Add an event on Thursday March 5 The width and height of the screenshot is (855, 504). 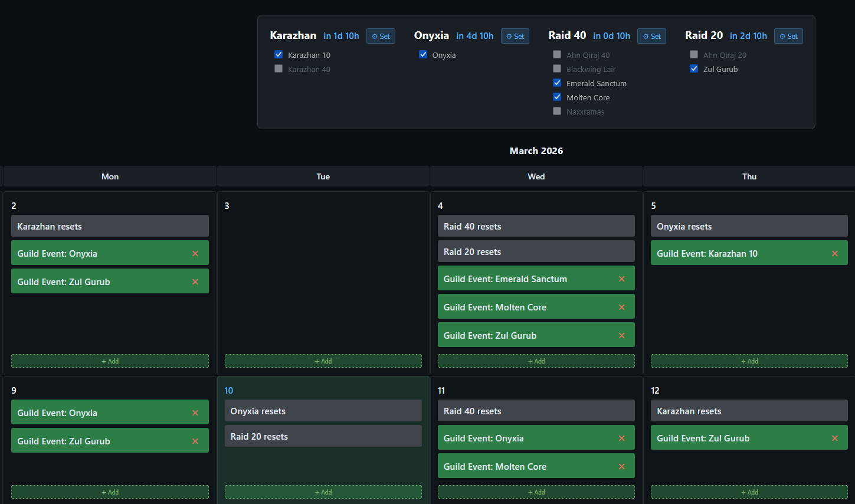coord(749,361)
